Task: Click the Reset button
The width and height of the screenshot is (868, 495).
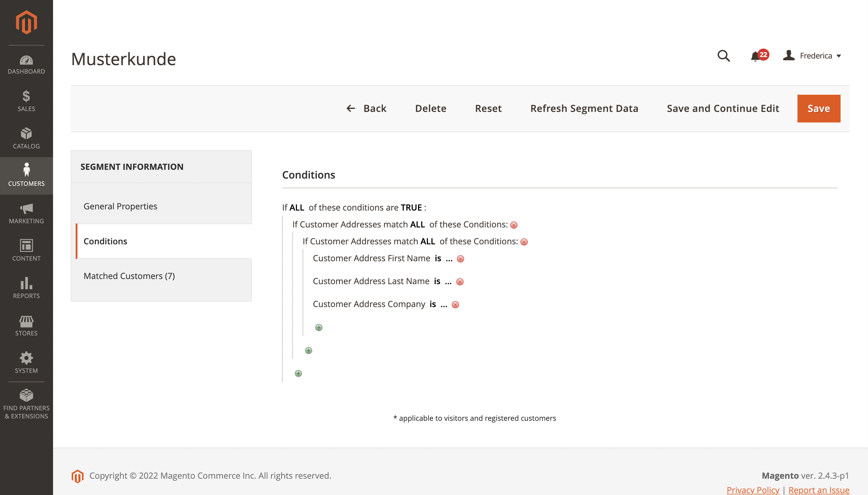Action: point(488,109)
